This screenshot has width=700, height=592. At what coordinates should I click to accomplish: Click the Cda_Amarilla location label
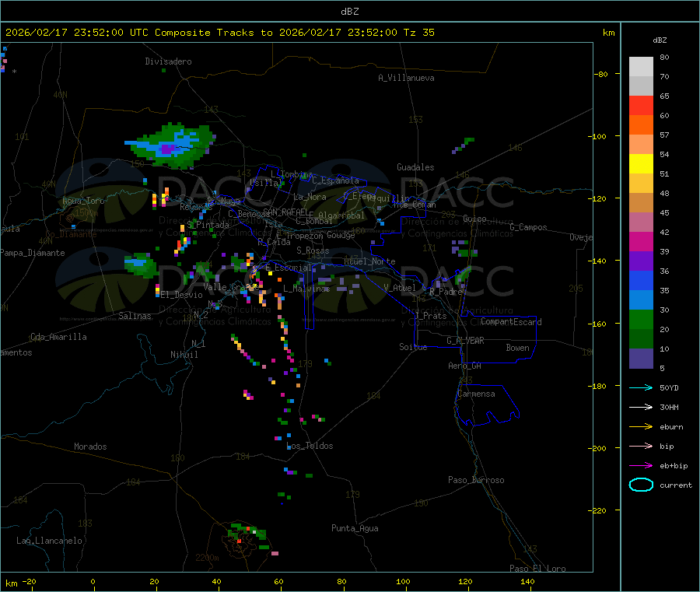click(58, 337)
